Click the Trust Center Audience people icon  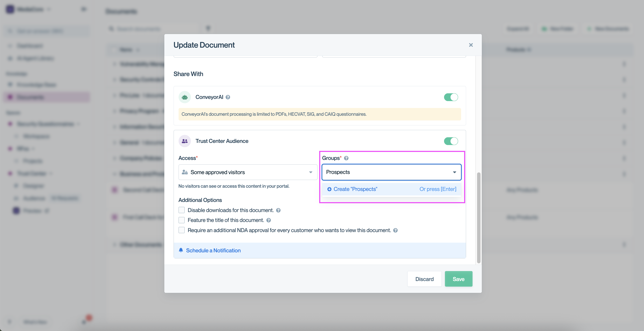pos(184,141)
